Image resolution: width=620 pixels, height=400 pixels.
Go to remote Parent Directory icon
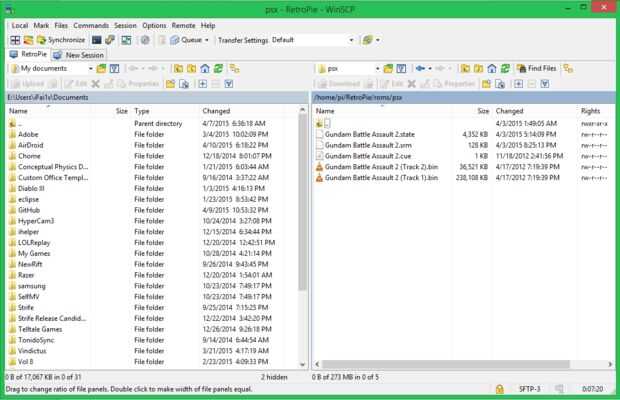(465, 68)
